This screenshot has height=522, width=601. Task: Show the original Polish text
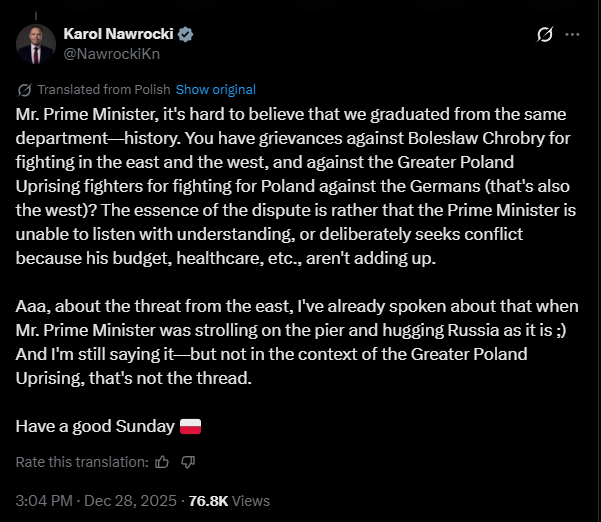[x=215, y=89]
